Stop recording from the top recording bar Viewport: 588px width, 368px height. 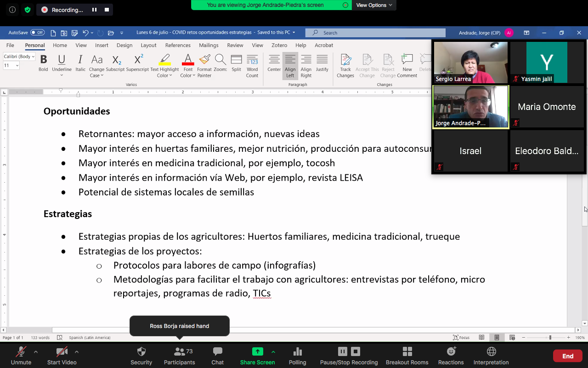coord(107,10)
